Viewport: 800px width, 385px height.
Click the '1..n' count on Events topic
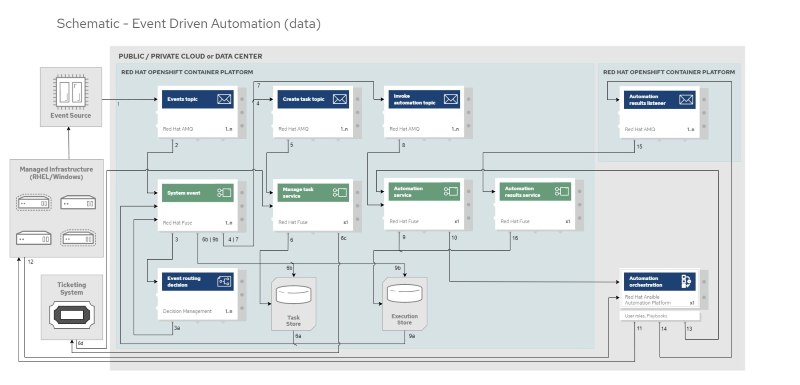(229, 130)
